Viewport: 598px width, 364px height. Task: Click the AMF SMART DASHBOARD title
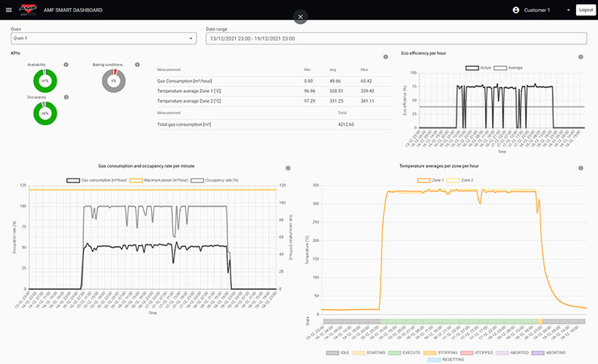click(x=73, y=10)
